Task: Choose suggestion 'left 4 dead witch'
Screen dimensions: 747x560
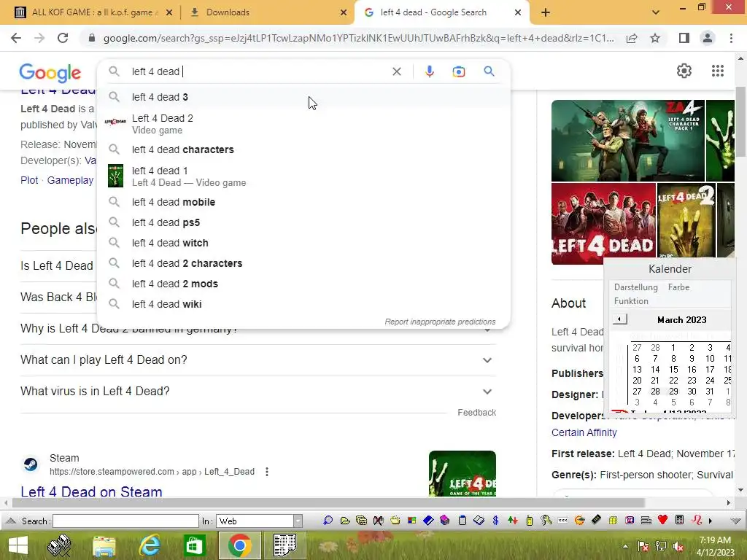Action: tap(303, 243)
